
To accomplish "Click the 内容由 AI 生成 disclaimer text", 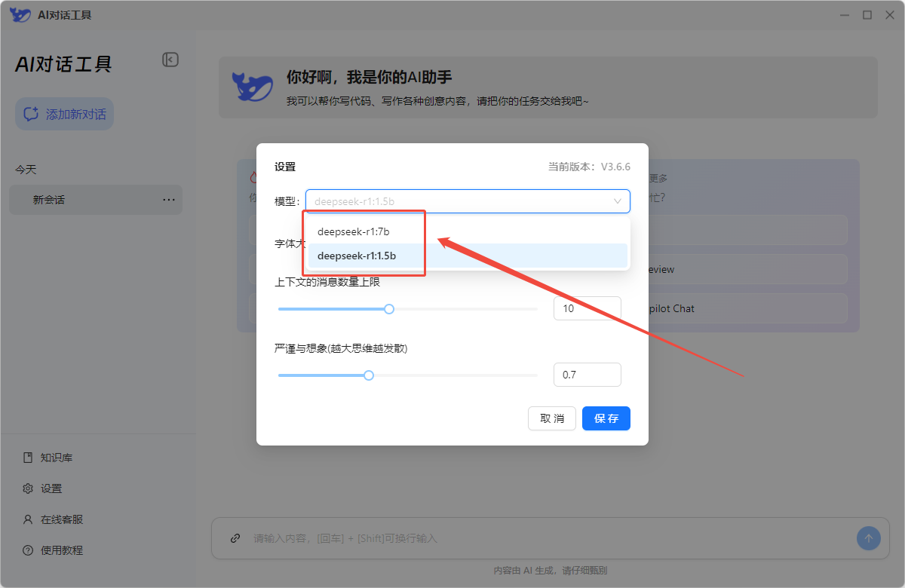I will pos(550,571).
